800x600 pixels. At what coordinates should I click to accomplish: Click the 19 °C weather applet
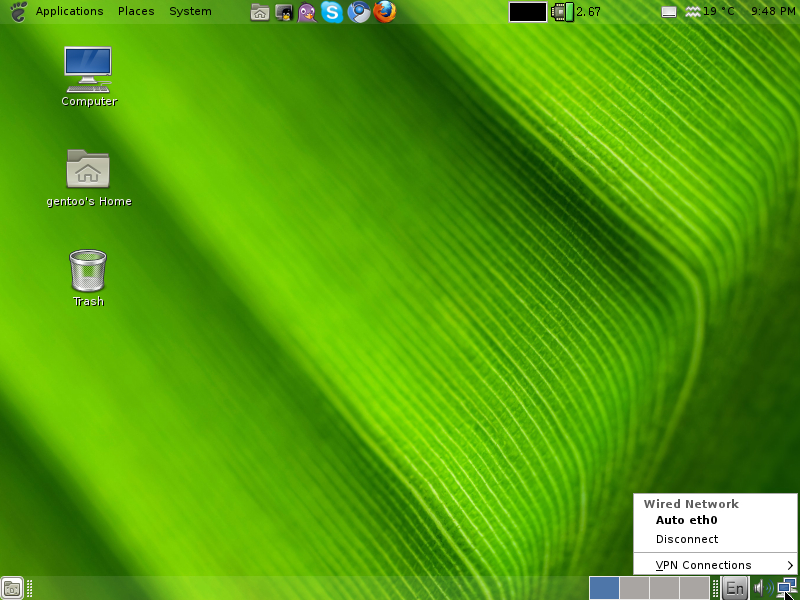tap(709, 12)
